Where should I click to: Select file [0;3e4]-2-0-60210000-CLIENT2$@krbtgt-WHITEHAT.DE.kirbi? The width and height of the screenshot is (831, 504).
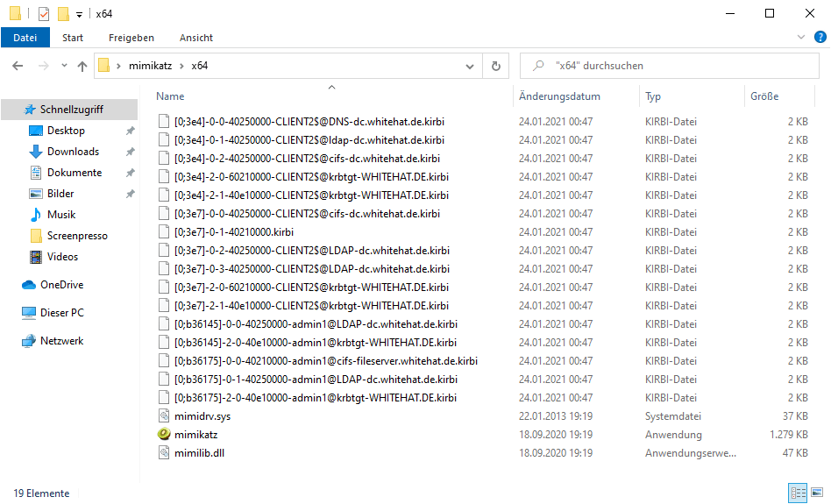click(312, 177)
